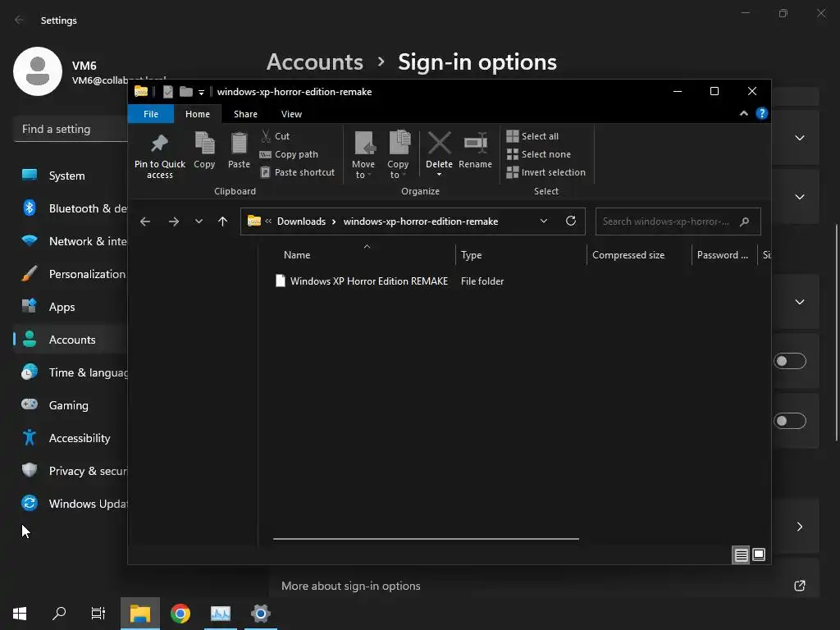The image size is (840, 630).
Task: Click Paste shortcut in ribbon
Action: point(297,172)
